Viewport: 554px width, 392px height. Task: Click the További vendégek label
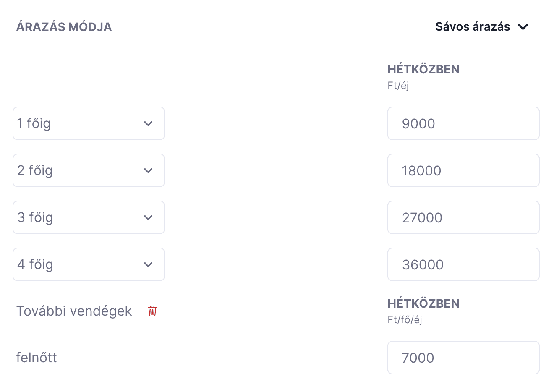point(74,311)
